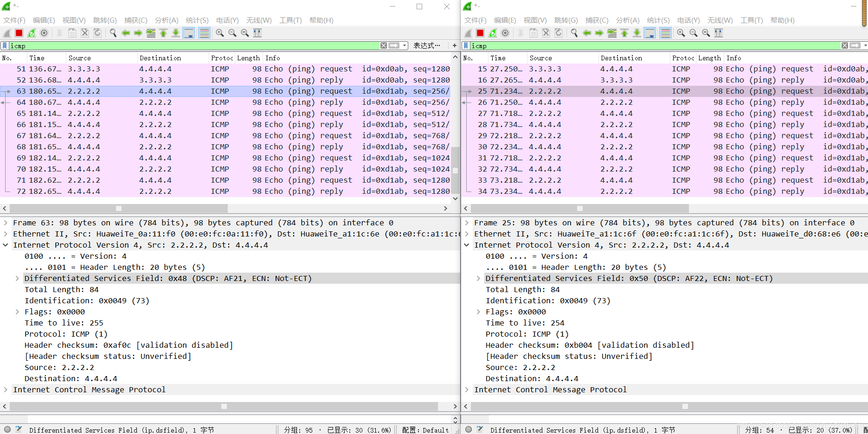Open 视图(V) menu in right window
The width and height of the screenshot is (868, 434).
coord(535,20)
